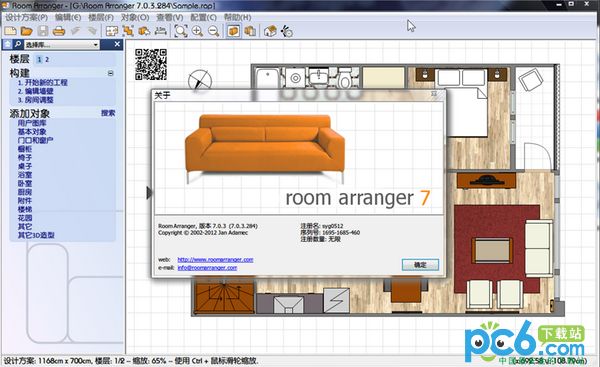Open the 选择库 library dropdown

[62, 45]
